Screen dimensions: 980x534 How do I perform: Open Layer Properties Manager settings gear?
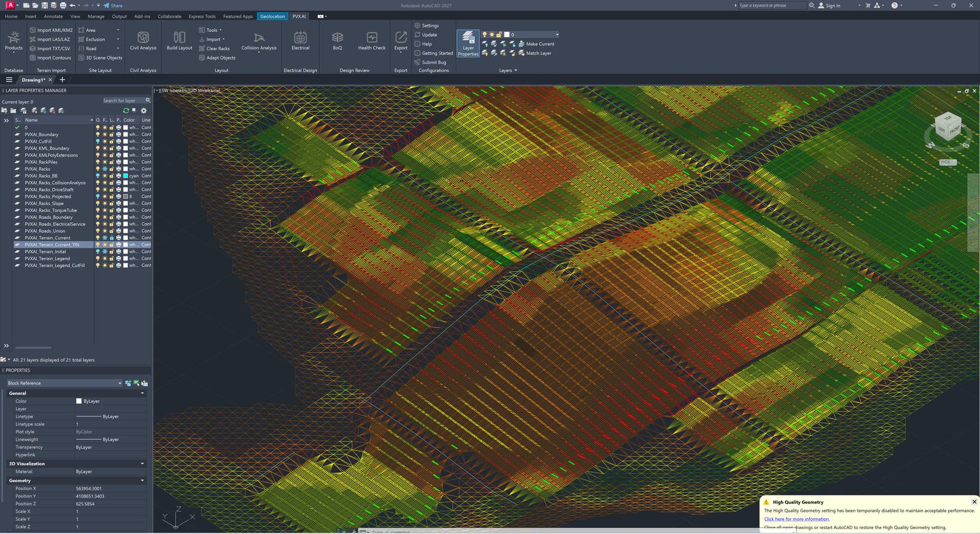tap(144, 111)
